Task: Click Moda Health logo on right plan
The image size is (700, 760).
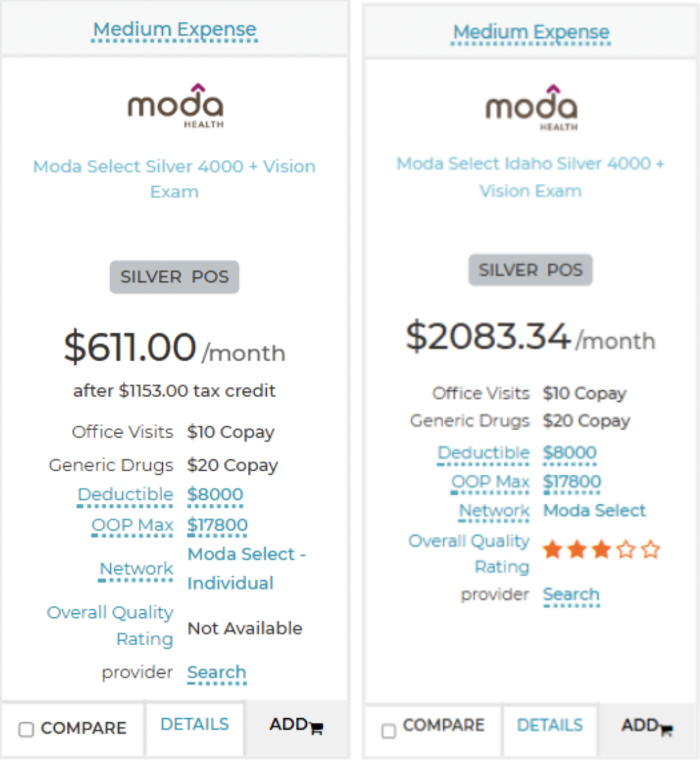Action: pos(531,108)
